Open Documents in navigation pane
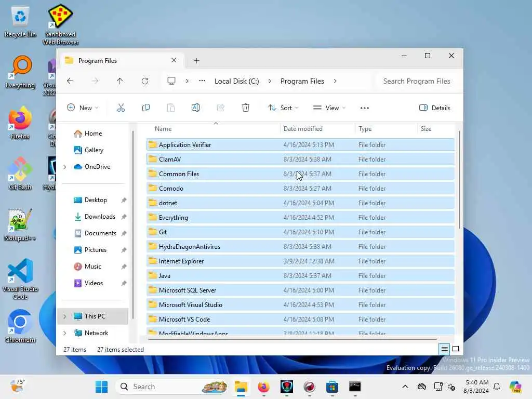This screenshot has height=399, width=532. [100, 233]
